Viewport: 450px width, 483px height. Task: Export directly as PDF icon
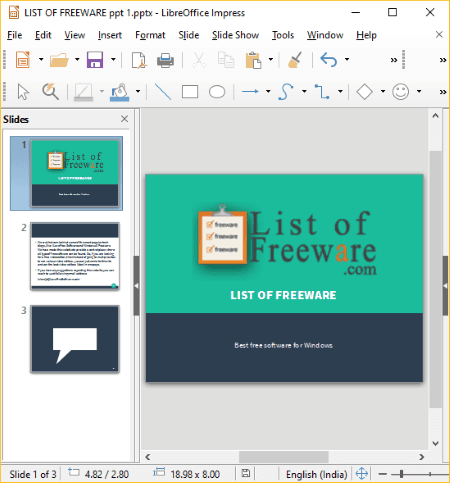tap(139, 60)
